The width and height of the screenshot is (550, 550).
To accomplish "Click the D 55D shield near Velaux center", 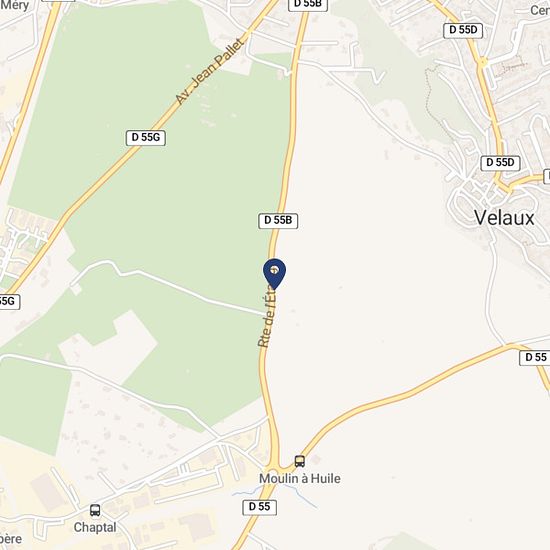I will [x=500, y=163].
